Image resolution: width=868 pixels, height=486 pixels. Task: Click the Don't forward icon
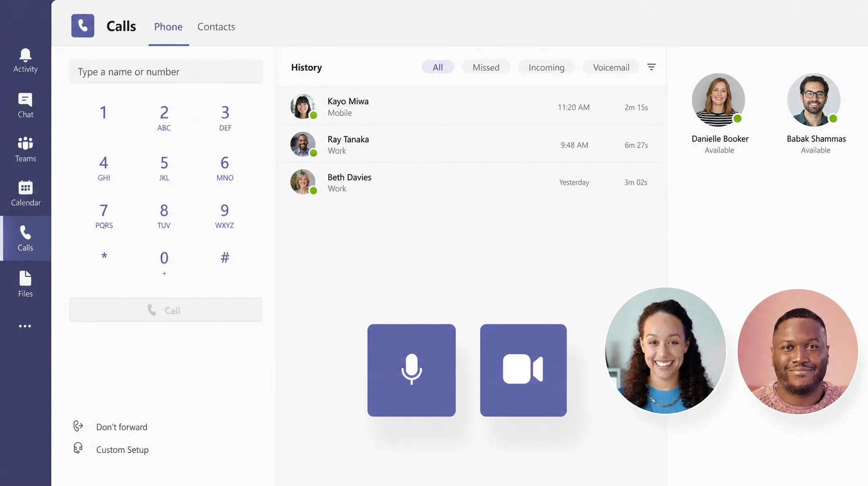pos(78,426)
